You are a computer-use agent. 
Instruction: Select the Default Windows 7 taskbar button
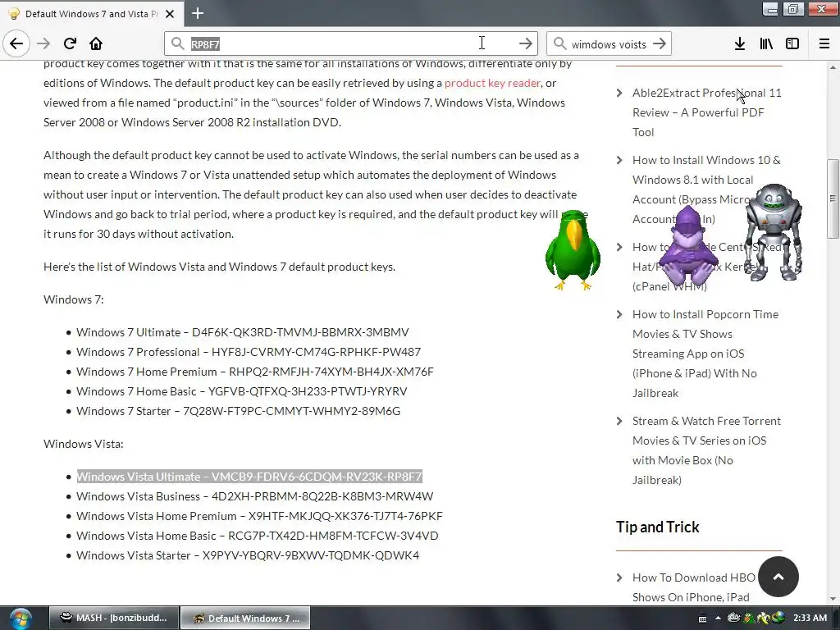point(244,619)
